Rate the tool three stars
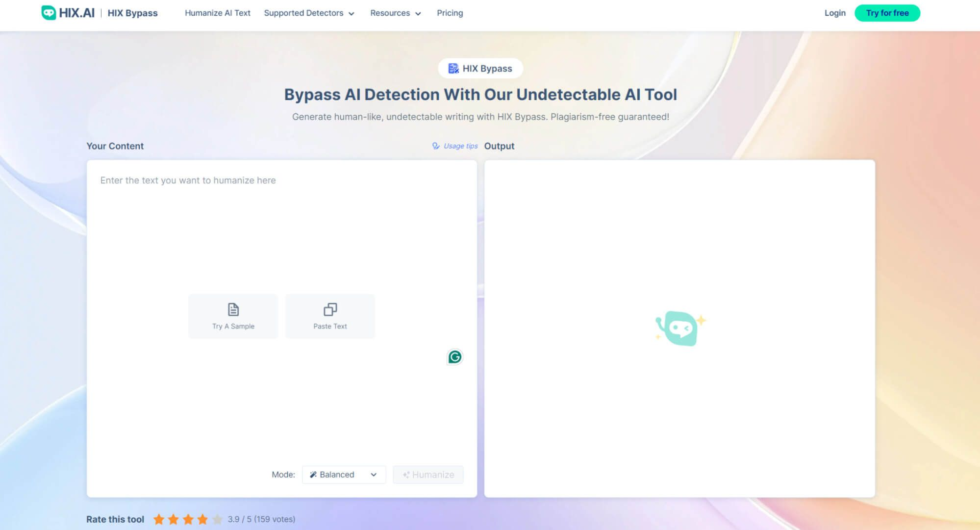The width and height of the screenshot is (980, 530). pos(188,519)
